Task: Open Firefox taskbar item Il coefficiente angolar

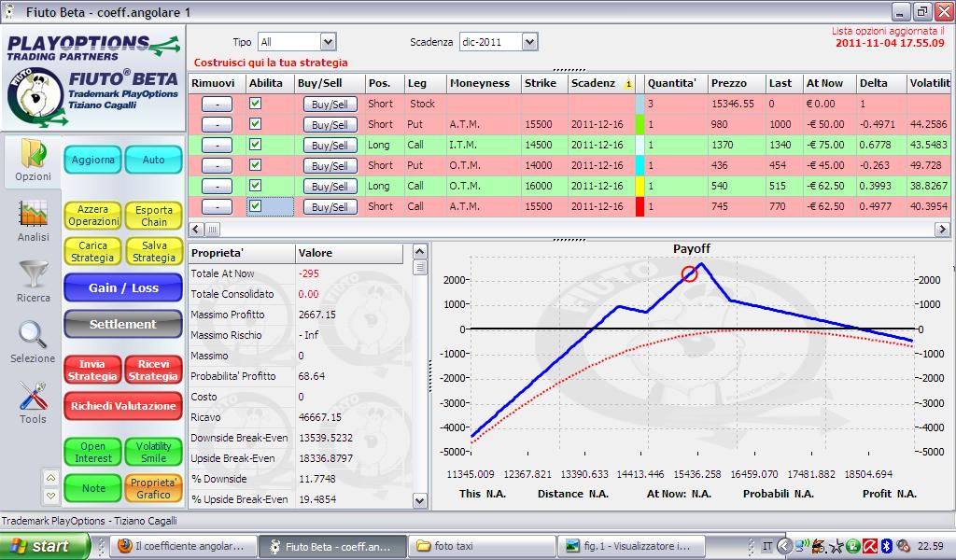Action: tap(181, 546)
